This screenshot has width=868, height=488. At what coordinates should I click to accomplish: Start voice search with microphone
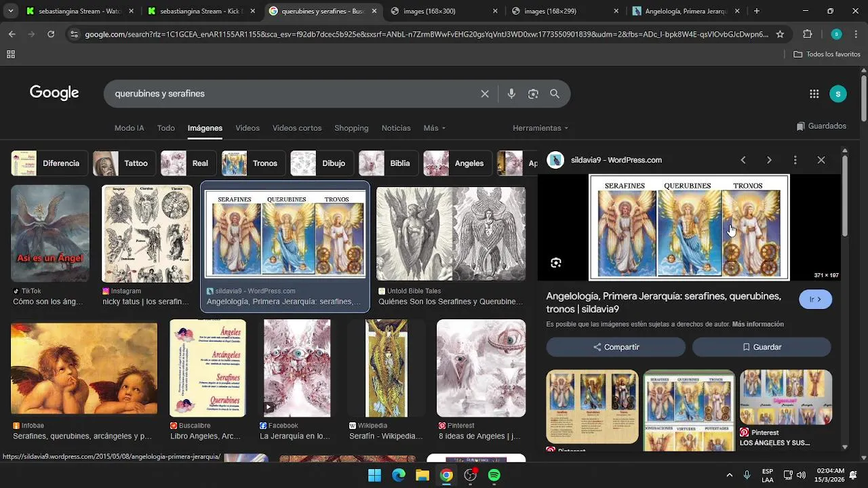(511, 94)
